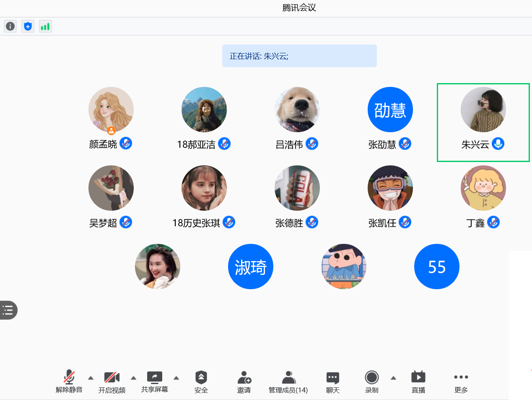Image resolution: width=532 pixels, height=400 pixels.
Task: Expand the arrow next to 共享屏幕
Action: (176, 378)
